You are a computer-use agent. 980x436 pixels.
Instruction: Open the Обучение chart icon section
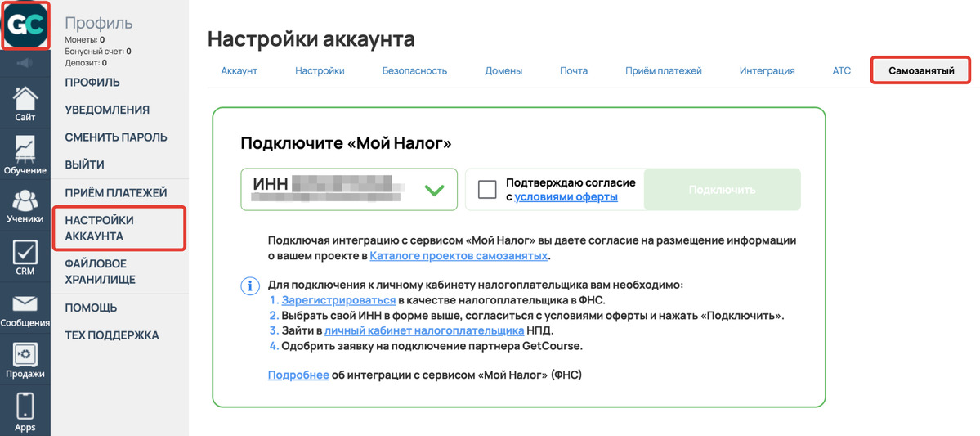tap(25, 155)
